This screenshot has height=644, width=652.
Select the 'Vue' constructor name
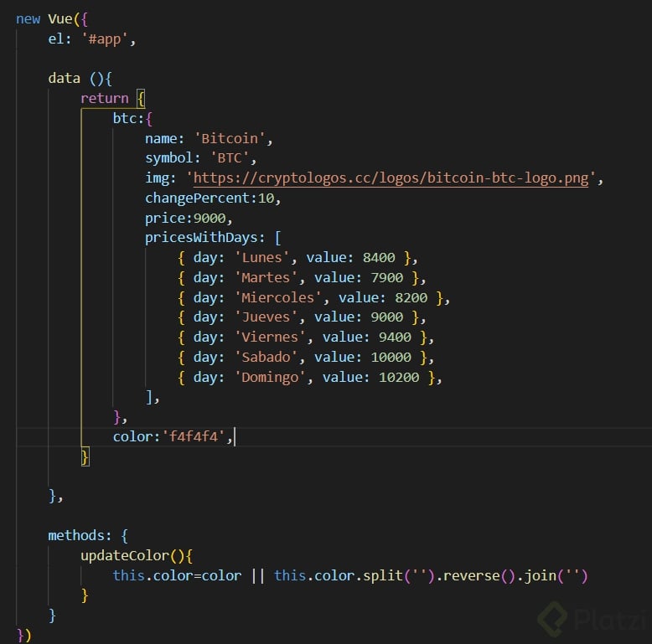click(60, 19)
